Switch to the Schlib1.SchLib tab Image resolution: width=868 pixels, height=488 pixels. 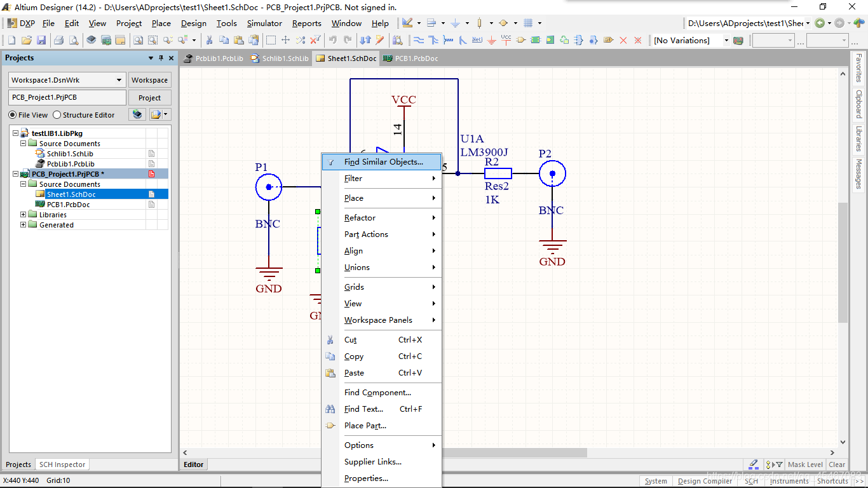[x=280, y=58]
